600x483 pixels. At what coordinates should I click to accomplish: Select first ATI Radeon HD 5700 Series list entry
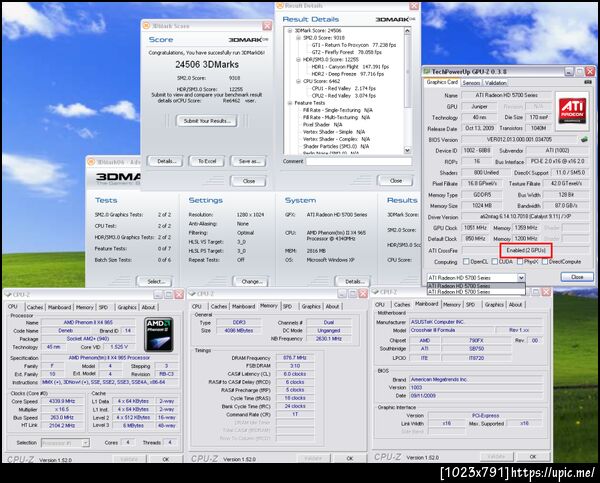coord(476,286)
